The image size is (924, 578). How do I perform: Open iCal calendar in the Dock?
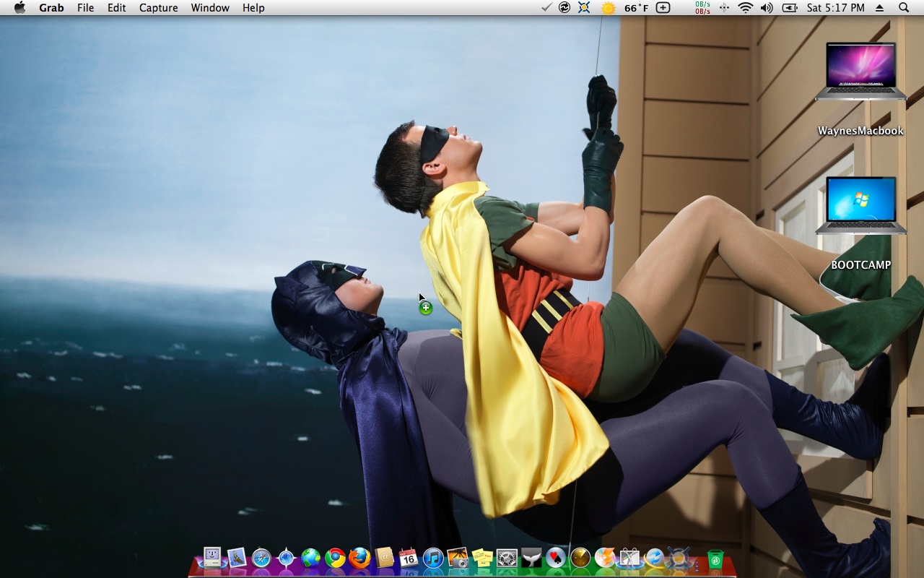[x=409, y=558]
